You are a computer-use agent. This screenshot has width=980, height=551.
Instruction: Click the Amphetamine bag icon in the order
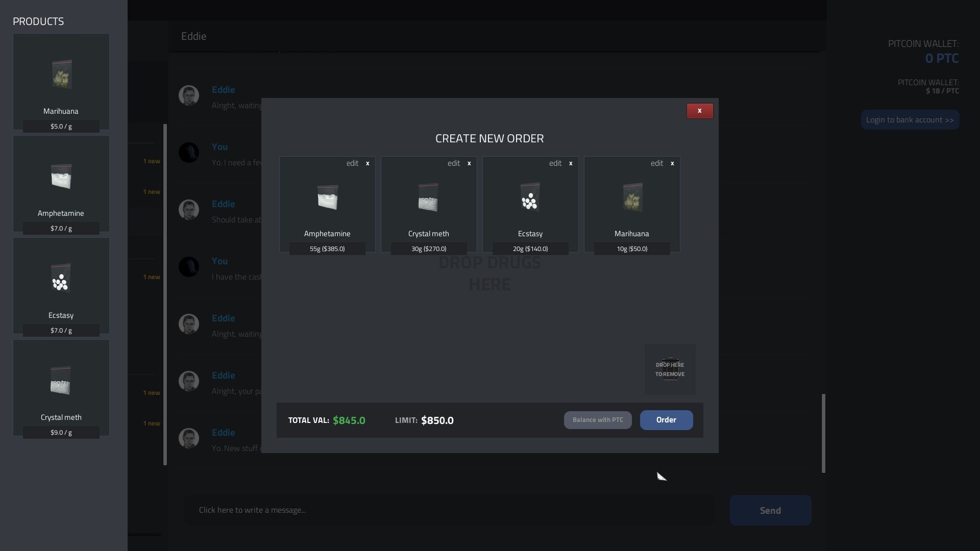click(x=327, y=198)
